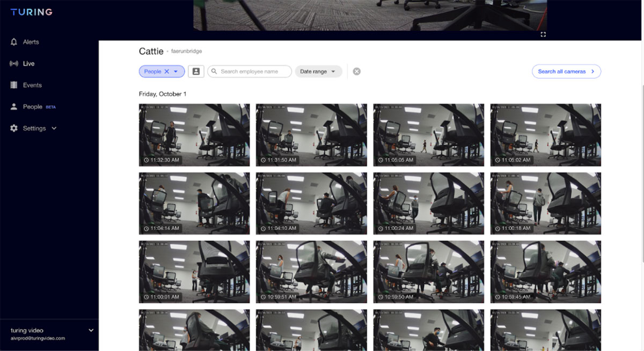The width and height of the screenshot is (644, 351).
Task: Click Search all cameras button
Action: click(x=566, y=71)
